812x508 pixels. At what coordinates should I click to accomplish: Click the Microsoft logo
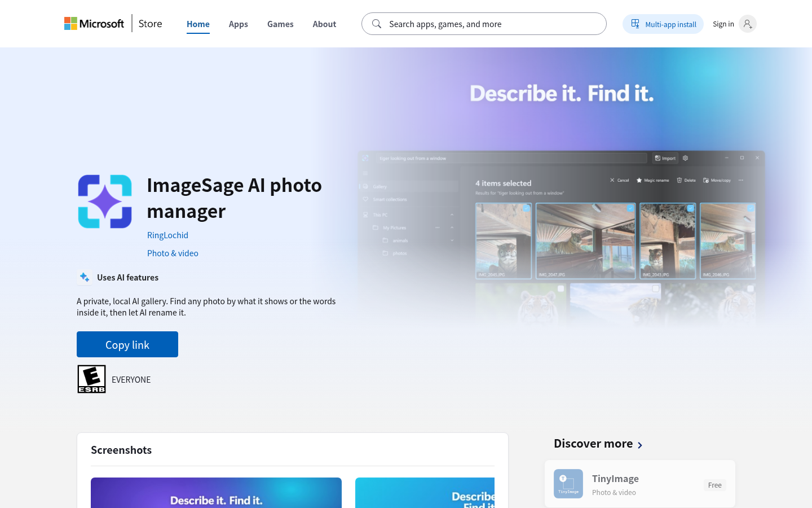click(94, 24)
